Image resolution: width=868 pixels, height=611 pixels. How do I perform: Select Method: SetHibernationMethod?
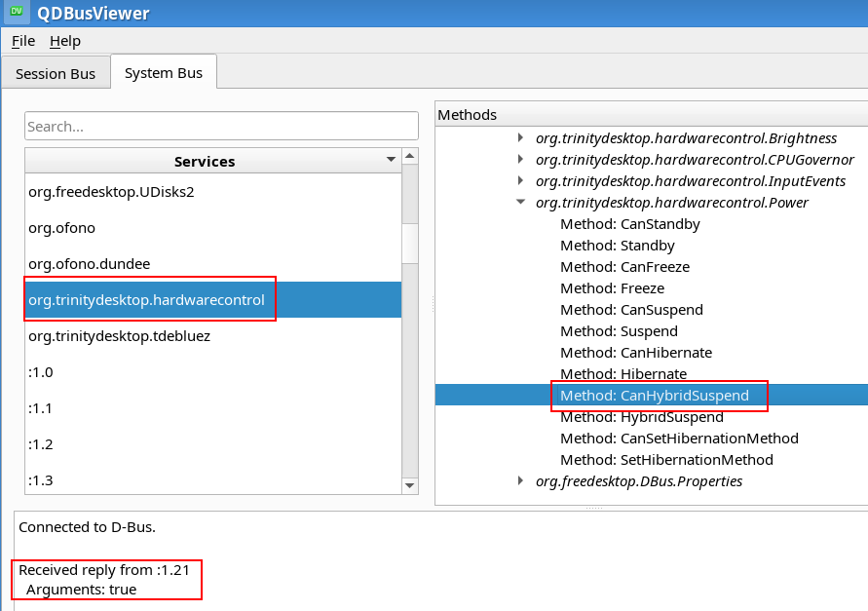(666, 460)
